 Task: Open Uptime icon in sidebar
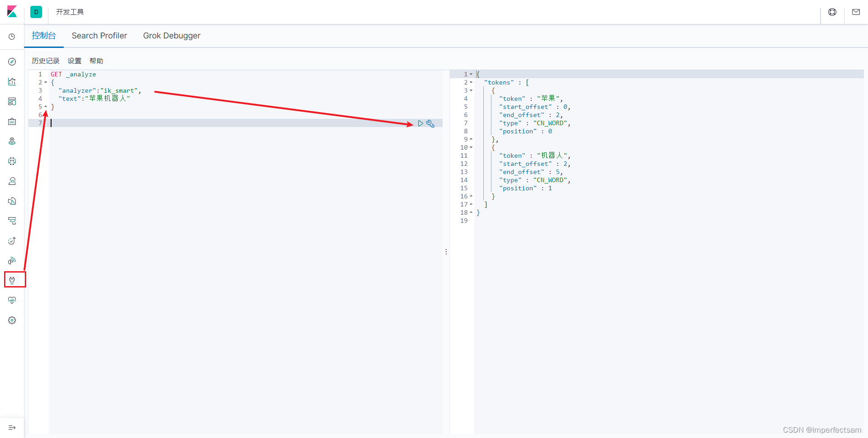pos(12,241)
